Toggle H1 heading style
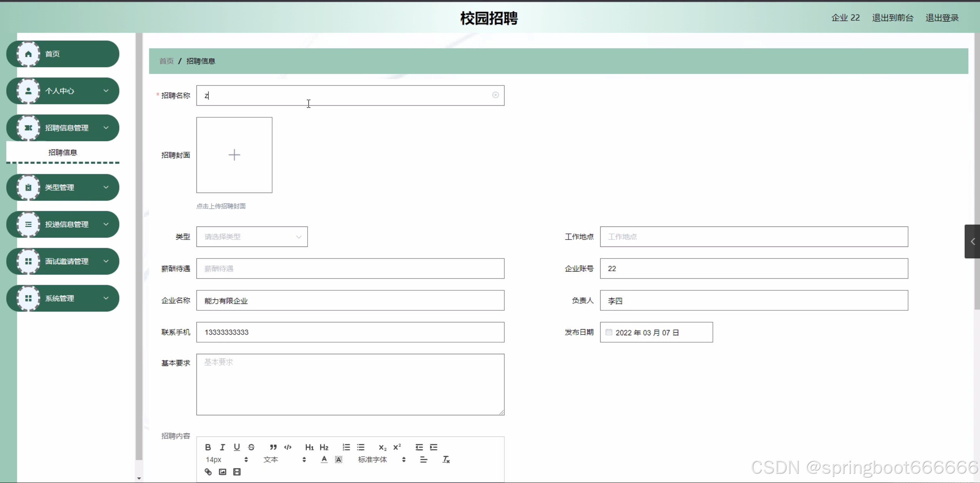This screenshot has width=980, height=483. pos(309,447)
